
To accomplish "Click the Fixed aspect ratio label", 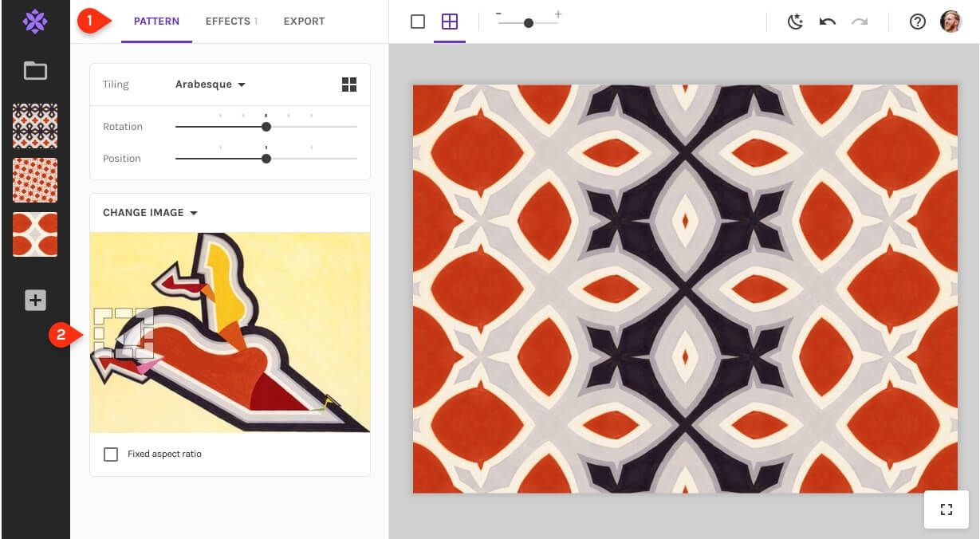I will pos(164,454).
